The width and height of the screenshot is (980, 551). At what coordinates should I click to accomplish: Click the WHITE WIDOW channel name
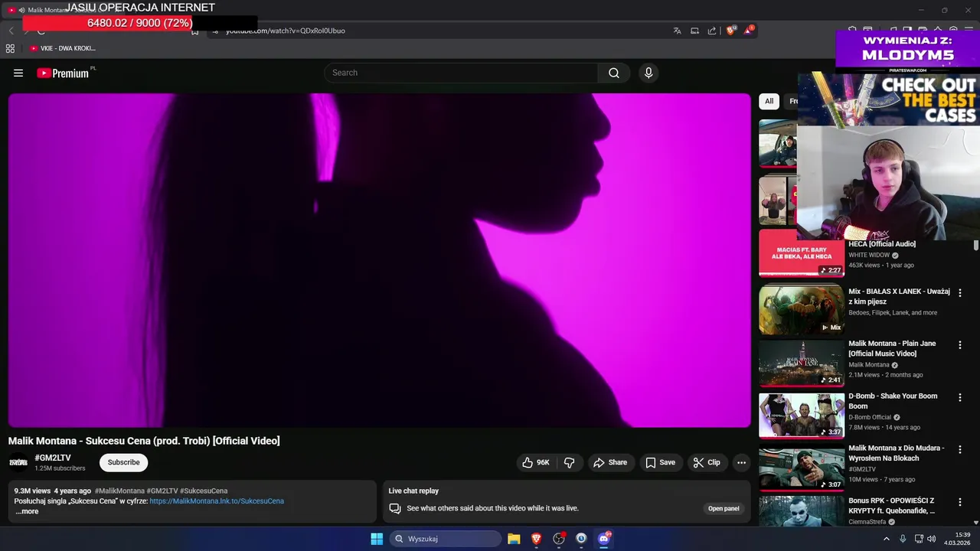tap(869, 255)
